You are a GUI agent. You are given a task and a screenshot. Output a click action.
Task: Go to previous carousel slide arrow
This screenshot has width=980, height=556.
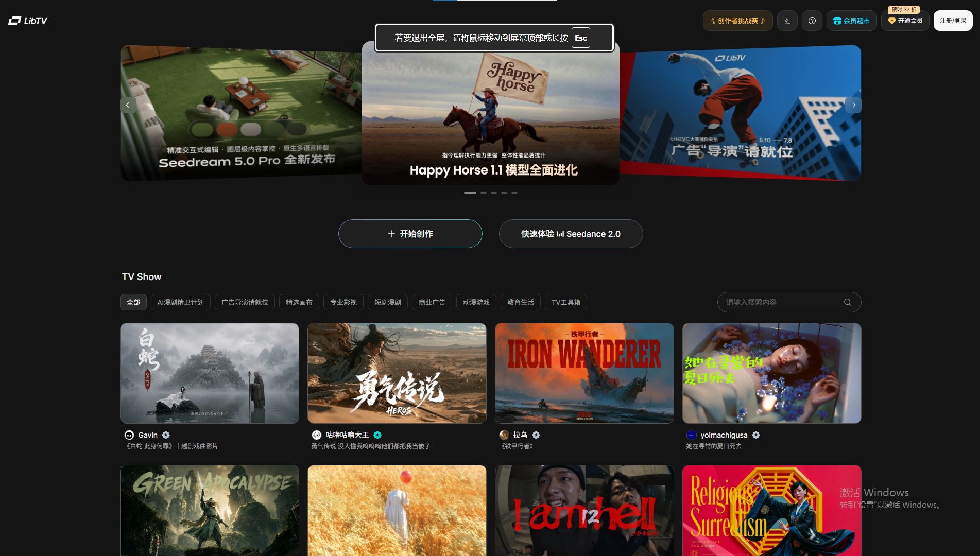128,105
